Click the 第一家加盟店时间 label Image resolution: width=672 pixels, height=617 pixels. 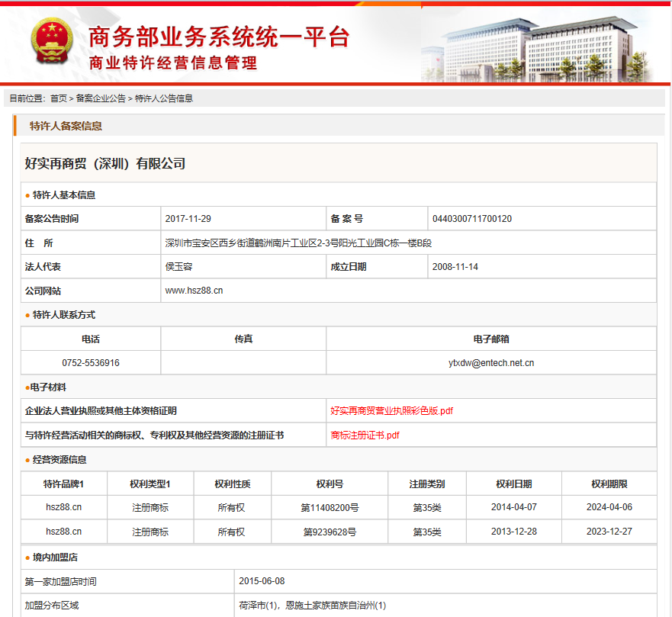(x=60, y=582)
